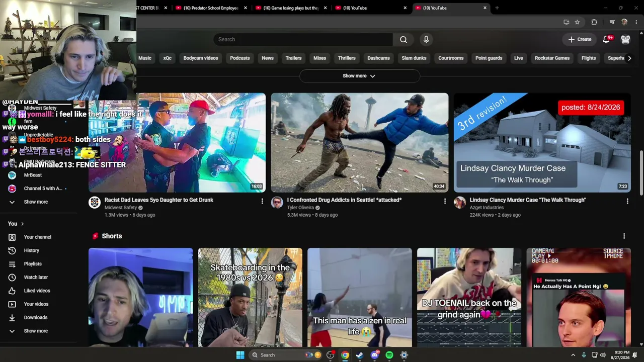Open the Azget Industries channel avatar
Screen dimensions: 644x362
(460, 203)
